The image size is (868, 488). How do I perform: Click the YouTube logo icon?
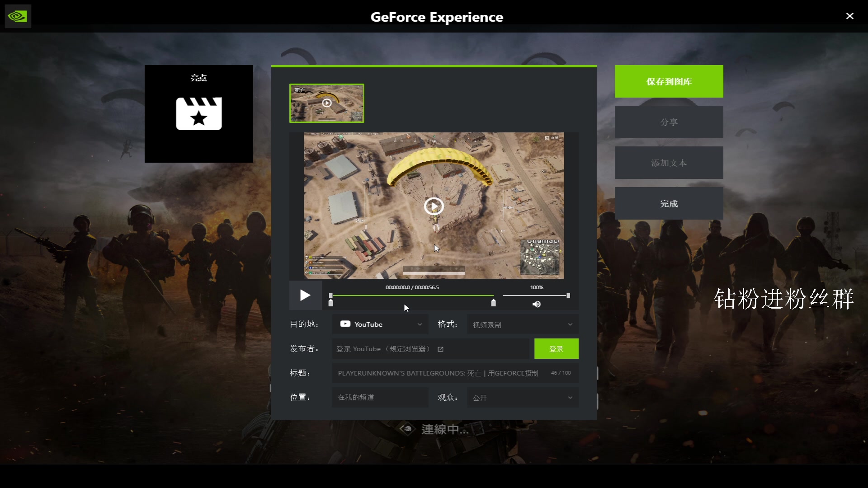345,324
